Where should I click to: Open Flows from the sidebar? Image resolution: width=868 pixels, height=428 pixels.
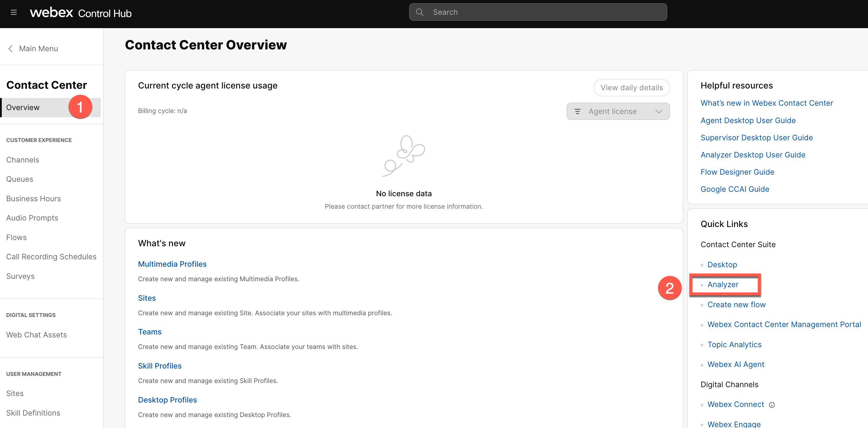click(16, 237)
